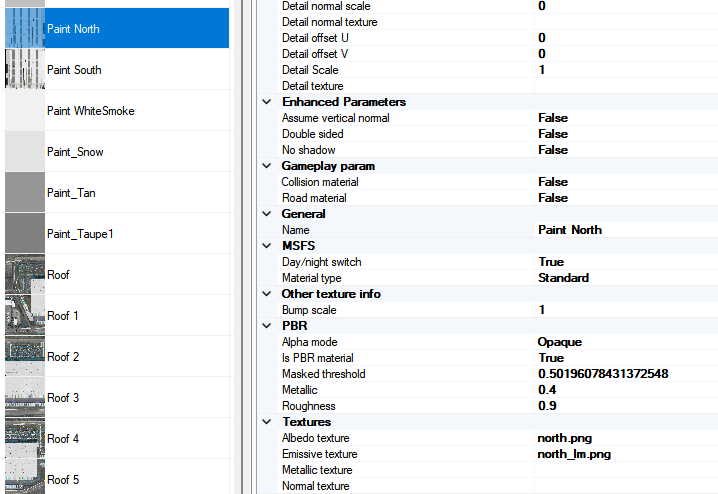This screenshot has width=718, height=494.
Task: Select the Paint WhiteSmoke color swatch
Action: pos(24,111)
